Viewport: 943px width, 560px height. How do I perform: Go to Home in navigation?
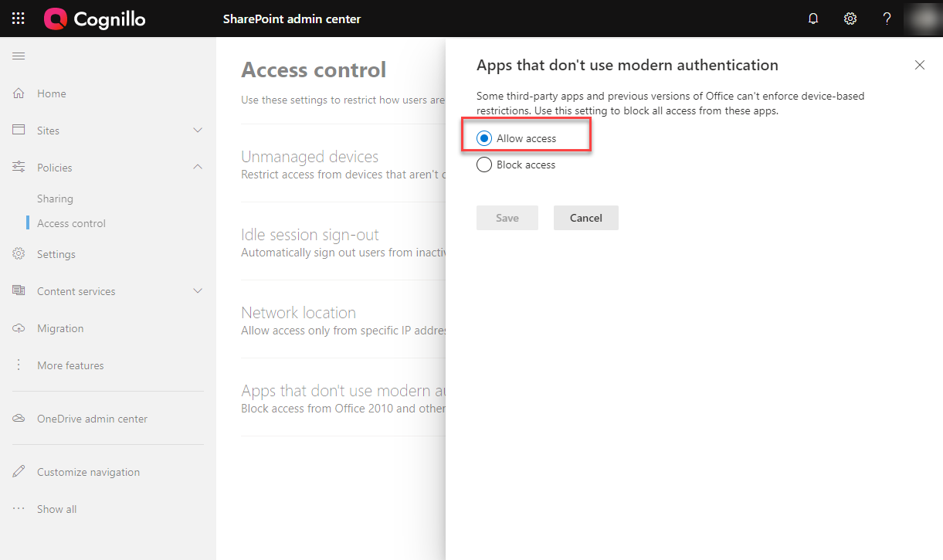(x=52, y=93)
